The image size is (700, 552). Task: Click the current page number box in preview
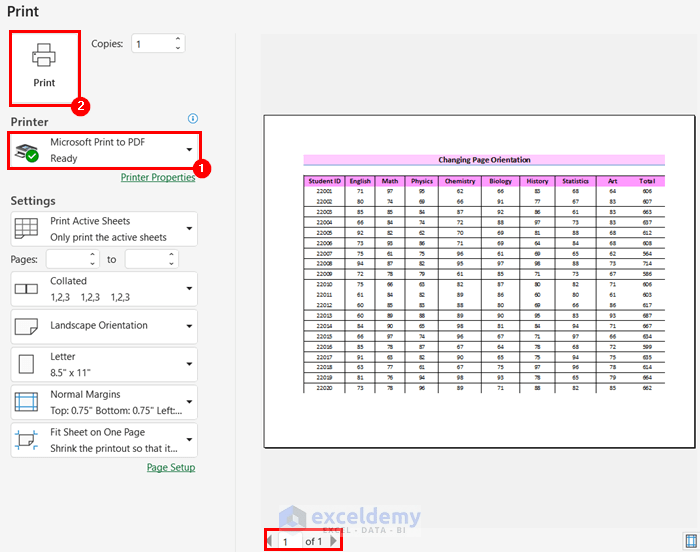pyautogui.click(x=290, y=541)
